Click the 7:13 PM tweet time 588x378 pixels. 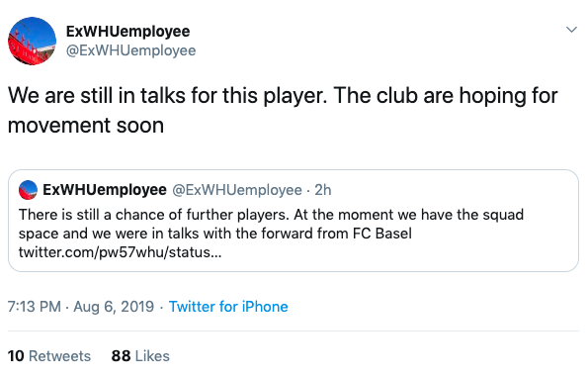click(x=35, y=307)
